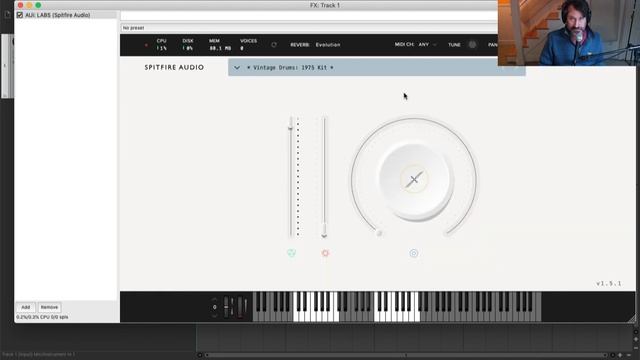Image resolution: width=640 pixels, height=360 pixels.
Task: Click the expression slider handle
Action: tap(291, 125)
